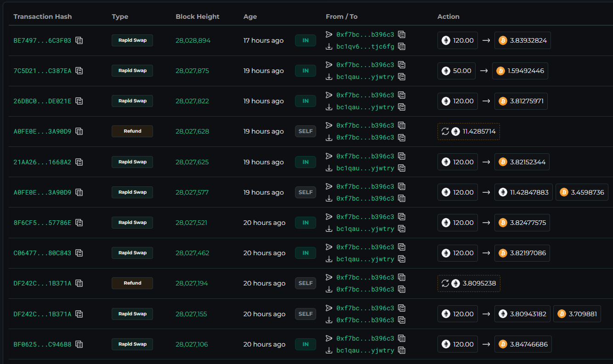Image resolution: width=613 pixels, height=364 pixels.
Task: Open block height 28,027,875
Action: [192, 71]
